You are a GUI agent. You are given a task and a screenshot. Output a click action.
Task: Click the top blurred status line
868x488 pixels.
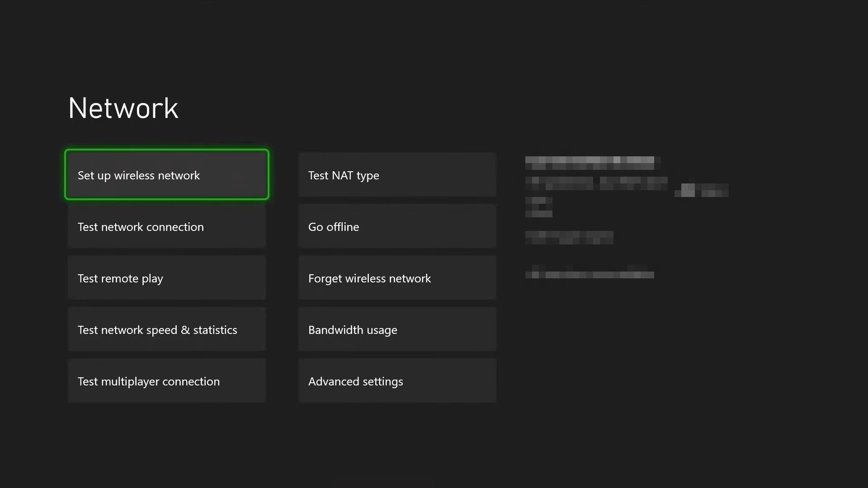click(x=590, y=163)
